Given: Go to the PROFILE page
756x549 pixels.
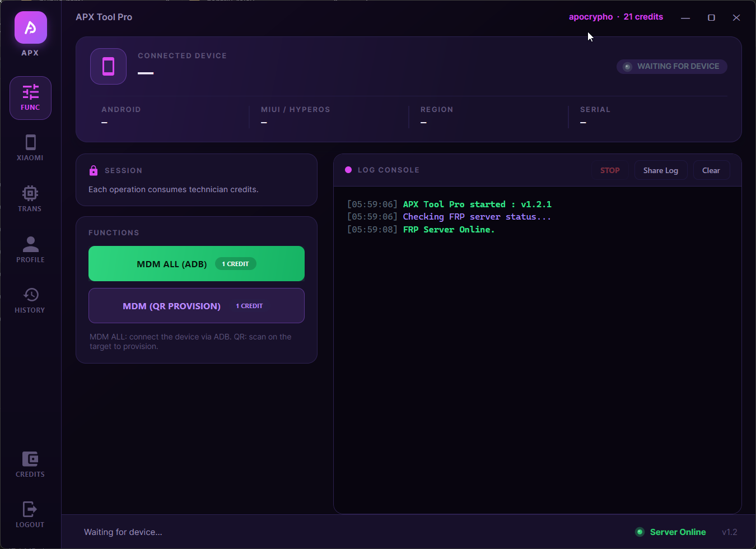Looking at the screenshot, I should 30,250.
